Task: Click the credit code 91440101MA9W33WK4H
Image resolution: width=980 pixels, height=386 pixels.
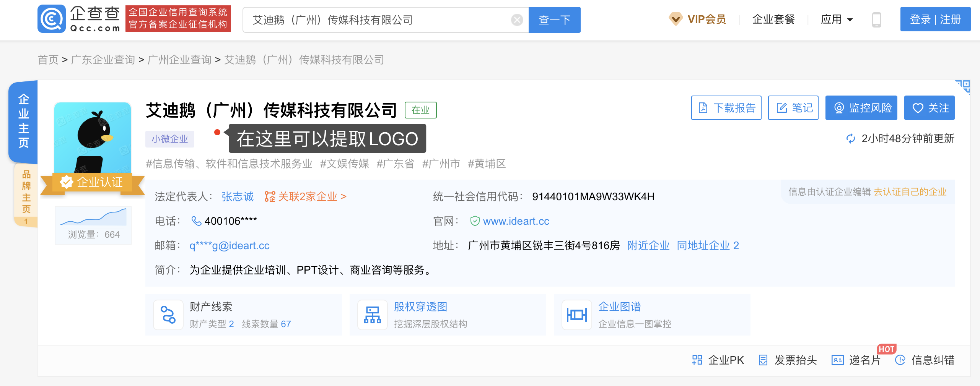Action: (593, 196)
